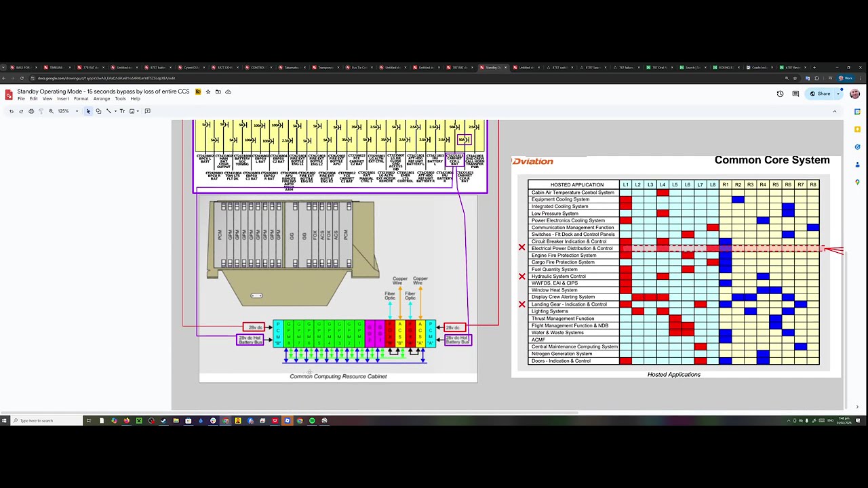Expand the side panel with the arrow

coord(857,407)
